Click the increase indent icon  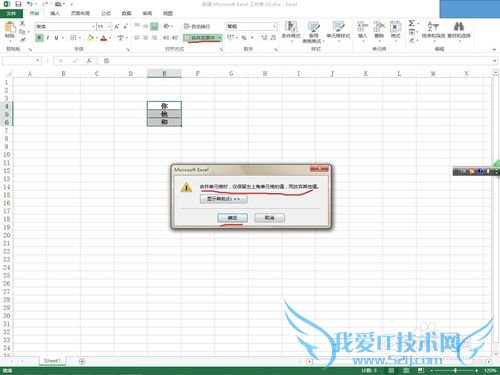[175, 38]
